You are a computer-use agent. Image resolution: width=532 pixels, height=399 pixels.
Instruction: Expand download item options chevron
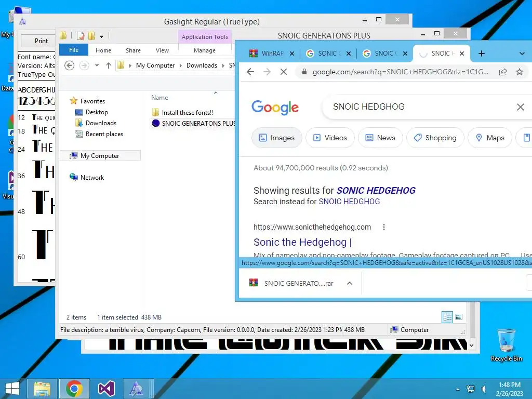[350, 283]
